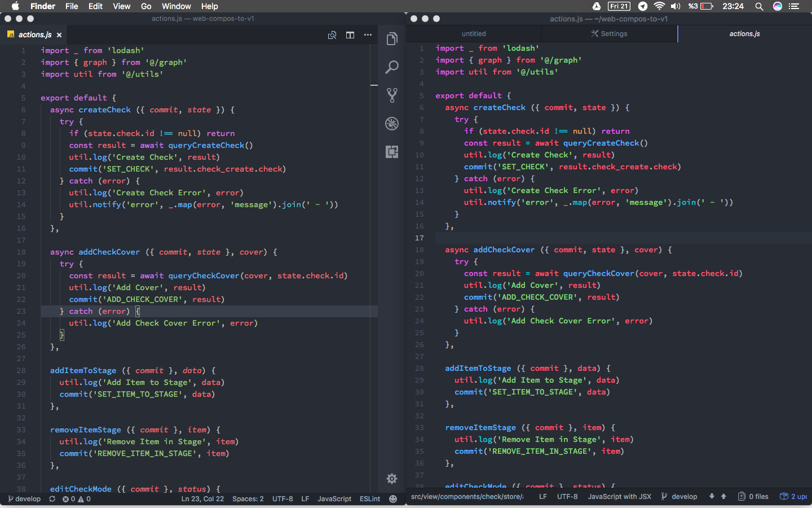
Task: Open the Source Control view
Action: (x=392, y=95)
